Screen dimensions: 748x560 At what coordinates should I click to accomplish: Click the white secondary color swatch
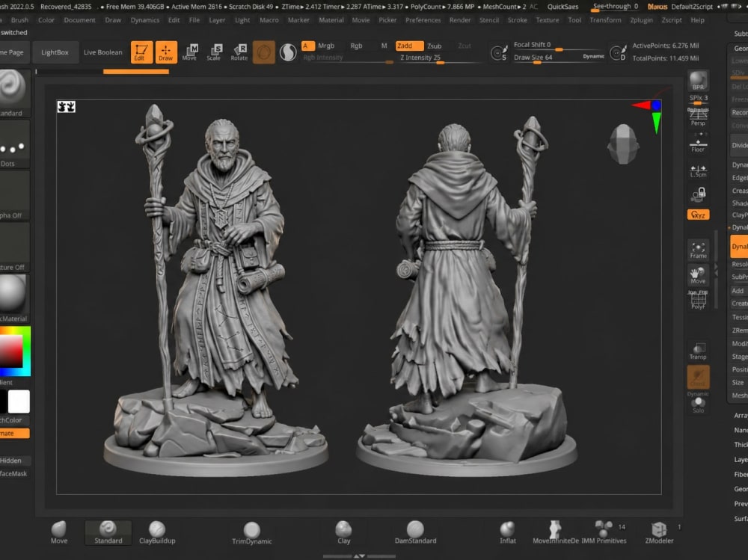(x=19, y=401)
